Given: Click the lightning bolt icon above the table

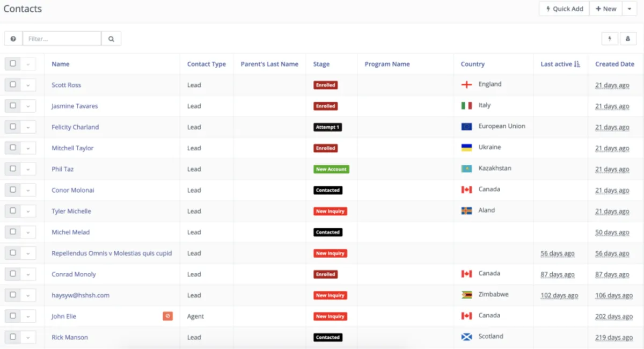Looking at the screenshot, I should pos(609,39).
